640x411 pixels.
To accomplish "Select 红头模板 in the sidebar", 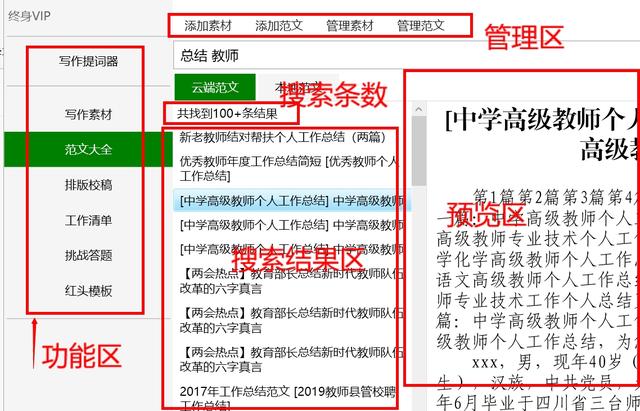I will [x=87, y=291].
